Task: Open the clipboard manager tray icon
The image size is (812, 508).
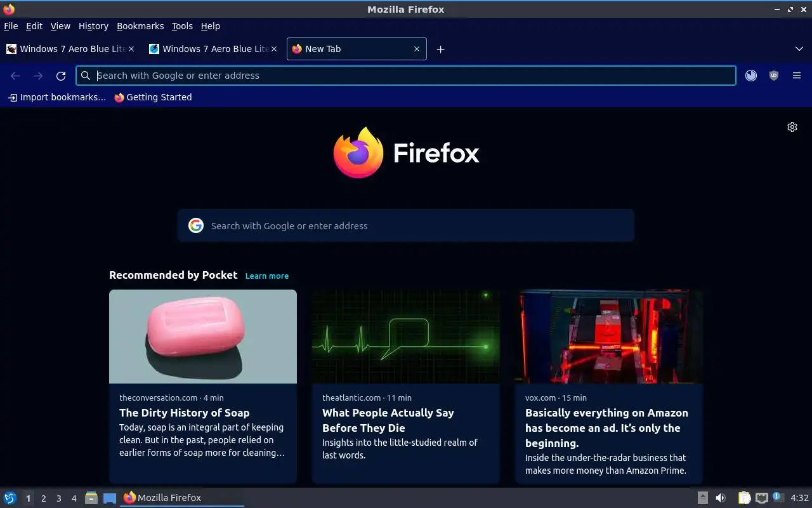Action: 744,498
